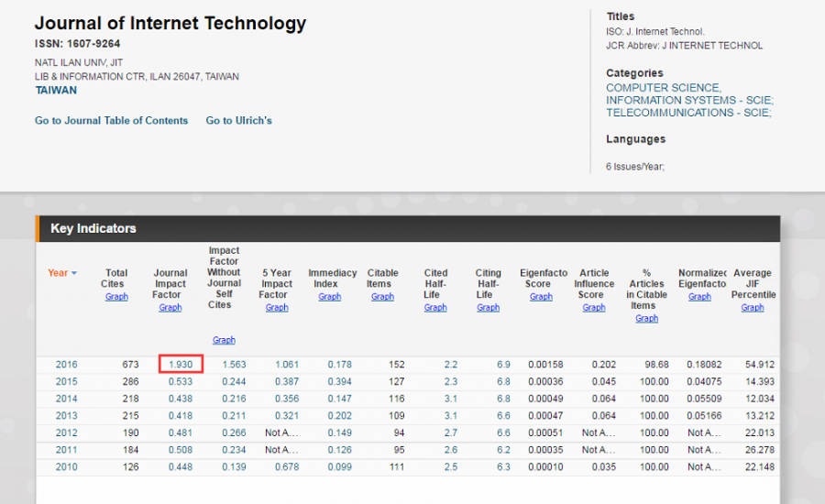825x504 pixels.
Task: Open Graph link under Article Influence Score
Action: [593, 307]
